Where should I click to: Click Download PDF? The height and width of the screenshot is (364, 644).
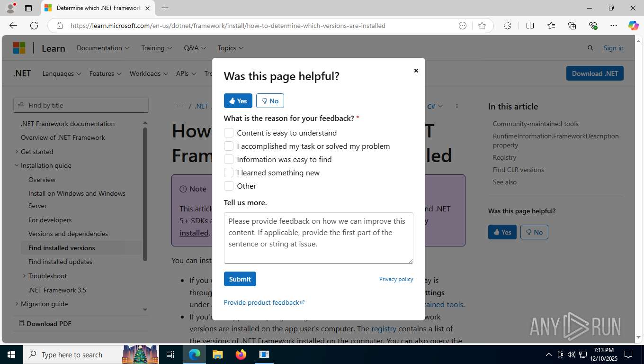45,324
